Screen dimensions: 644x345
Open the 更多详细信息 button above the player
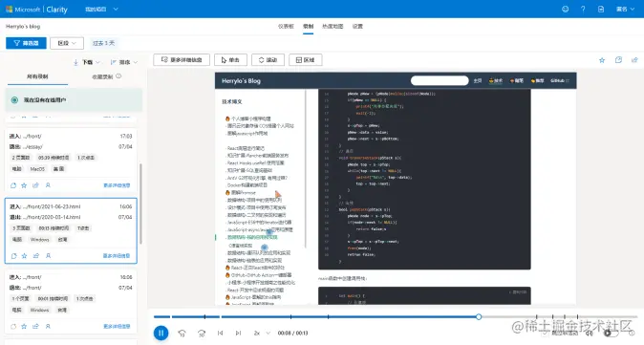point(182,60)
